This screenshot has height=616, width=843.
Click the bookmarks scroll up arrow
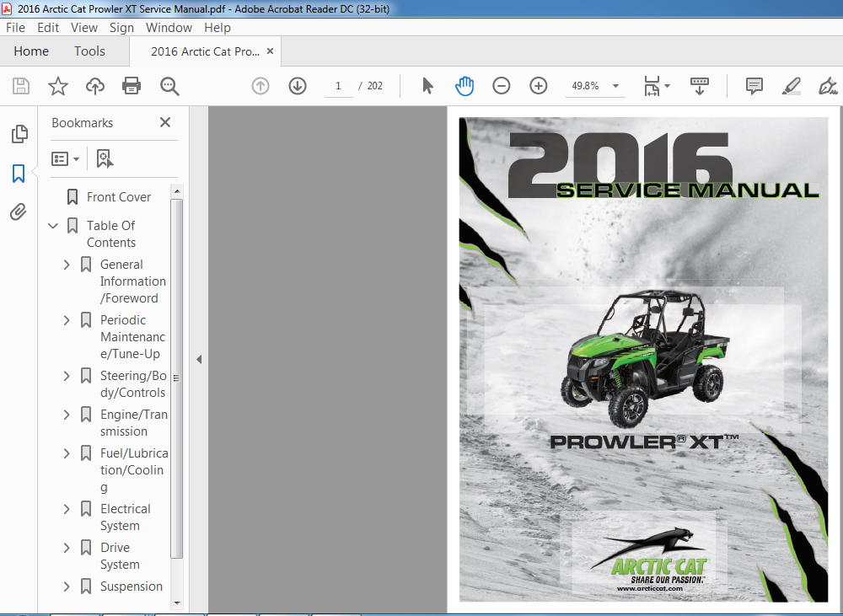pos(177,191)
